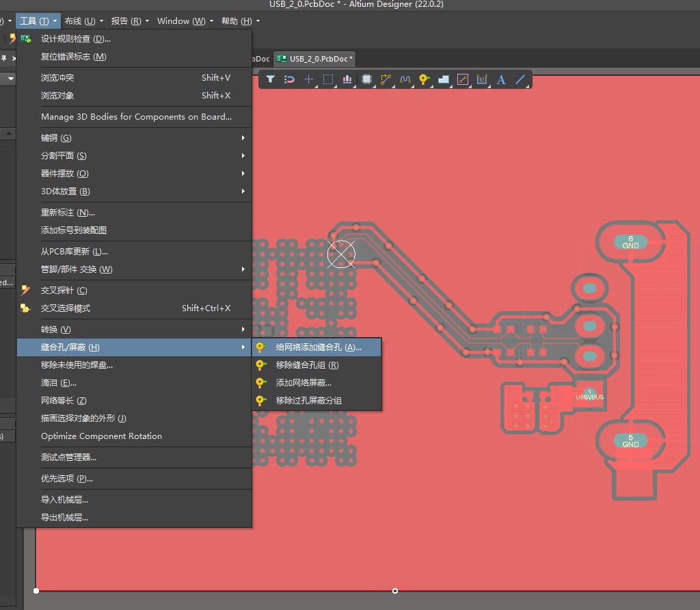Viewport: 700px width, 610px height.
Task: Select the dashed rectangle selection tool
Action: 328,79
